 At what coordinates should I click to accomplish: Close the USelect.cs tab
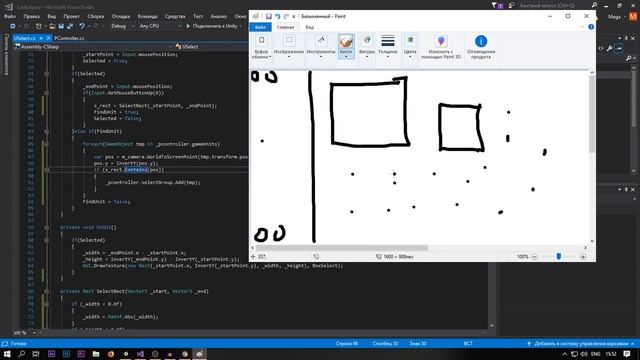tap(48, 38)
